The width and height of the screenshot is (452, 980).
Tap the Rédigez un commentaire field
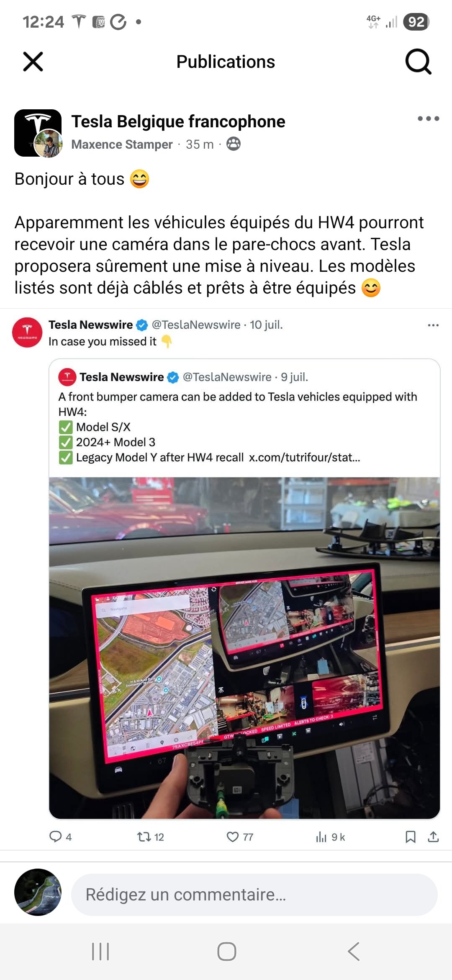tap(254, 895)
